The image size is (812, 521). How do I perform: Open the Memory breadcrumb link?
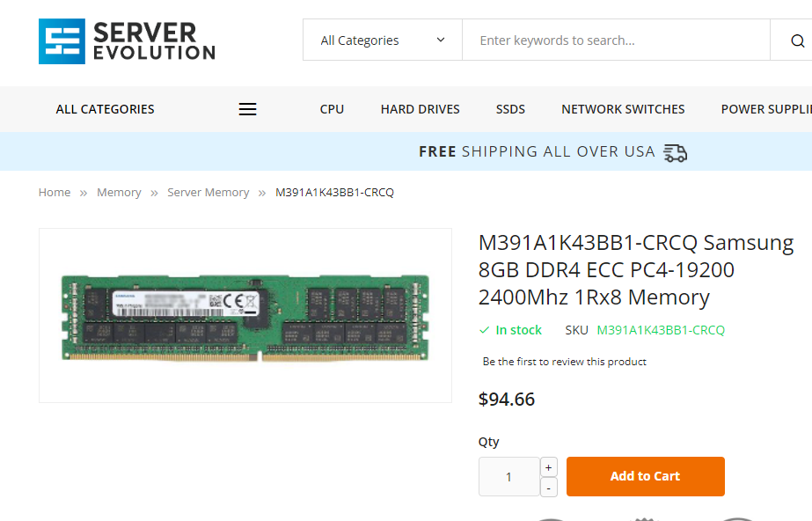click(x=119, y=192)
